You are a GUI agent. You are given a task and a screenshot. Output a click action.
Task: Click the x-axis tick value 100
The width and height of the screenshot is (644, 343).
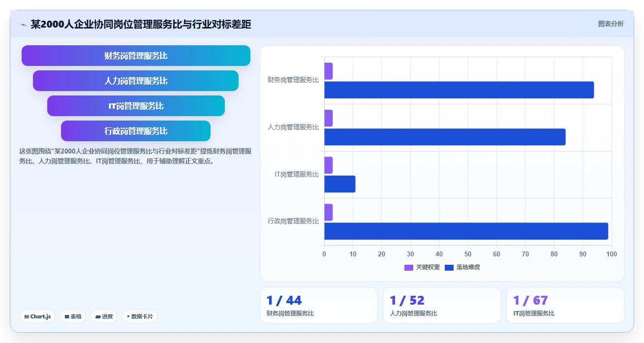point(611,254)
